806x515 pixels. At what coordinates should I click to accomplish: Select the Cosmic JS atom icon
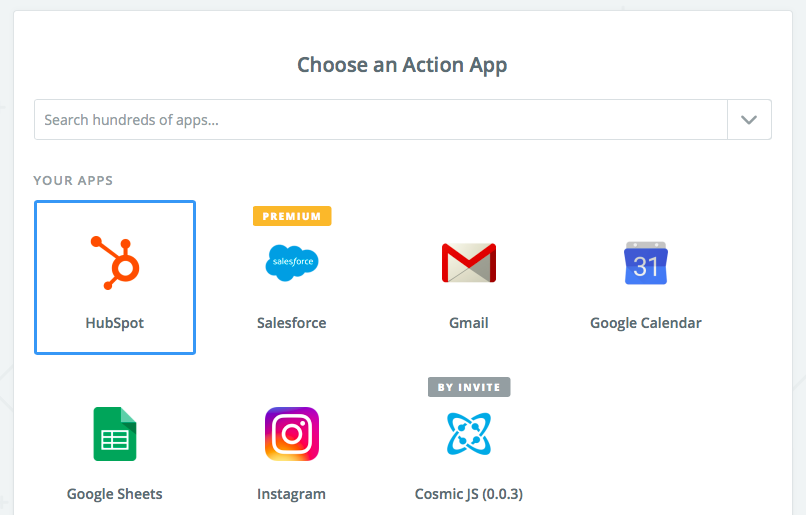pos(469,433)
